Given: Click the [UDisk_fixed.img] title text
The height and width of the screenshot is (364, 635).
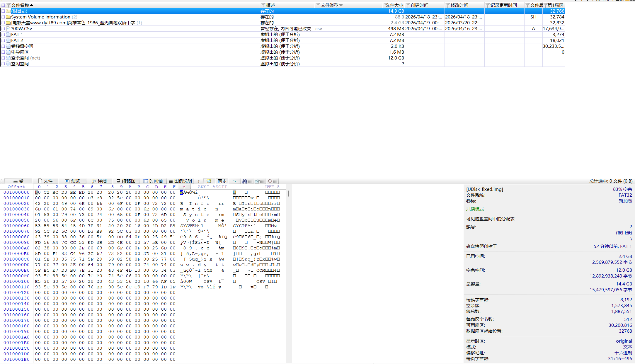Looking at the screenshot, I should pyautogui.click(x=484, y=189).
